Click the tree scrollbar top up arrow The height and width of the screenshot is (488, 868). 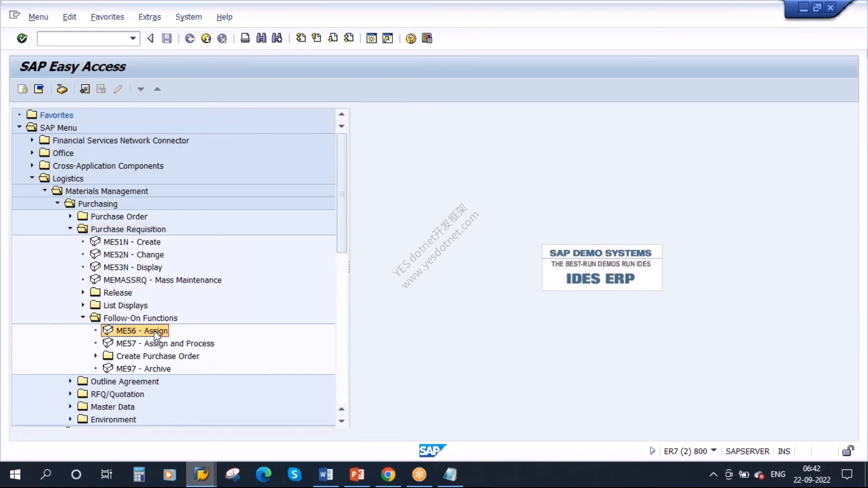(x=342, y=114)
